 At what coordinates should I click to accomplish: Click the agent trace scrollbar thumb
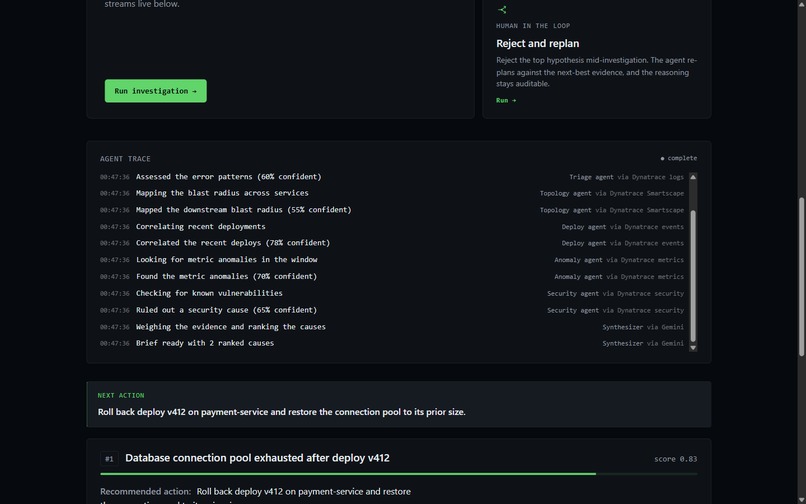click(x=692, y=276)
